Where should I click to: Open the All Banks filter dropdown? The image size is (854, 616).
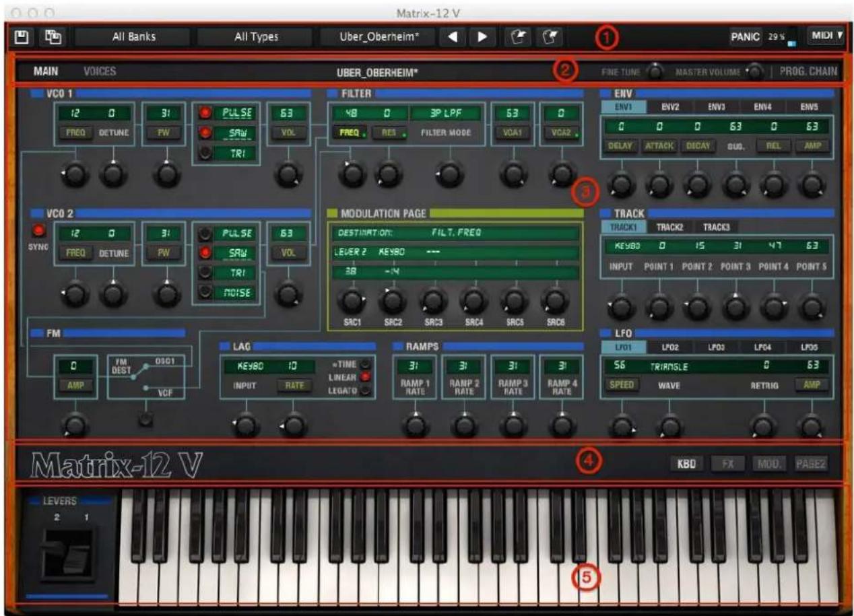(133, 37)
